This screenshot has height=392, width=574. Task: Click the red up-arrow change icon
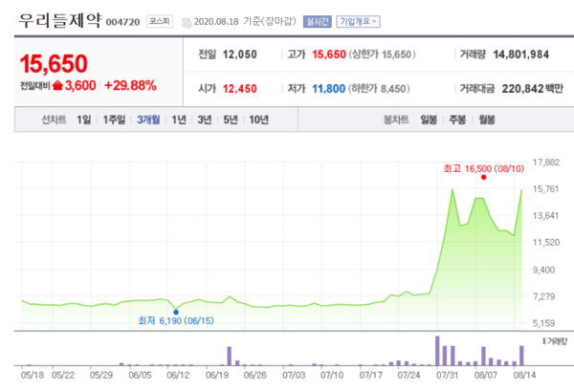57,85
